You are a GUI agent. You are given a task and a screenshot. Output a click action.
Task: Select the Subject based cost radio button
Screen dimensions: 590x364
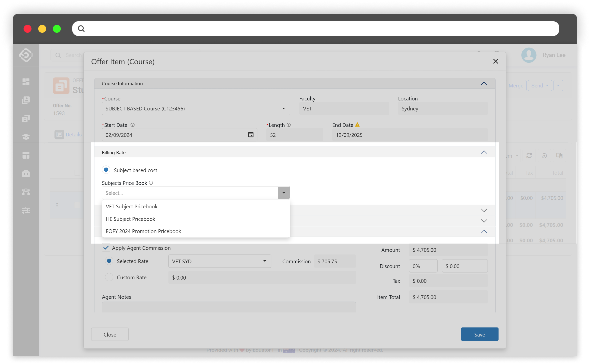coord(106,170)
